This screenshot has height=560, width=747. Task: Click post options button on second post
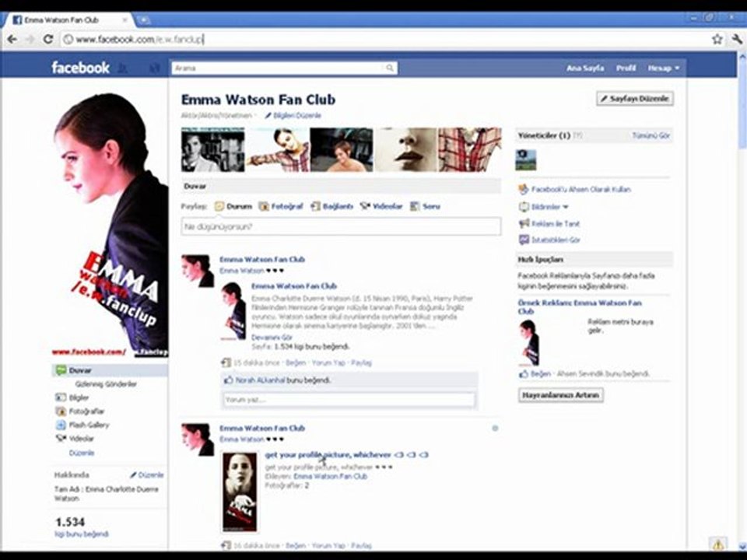(x=495, y=428)
